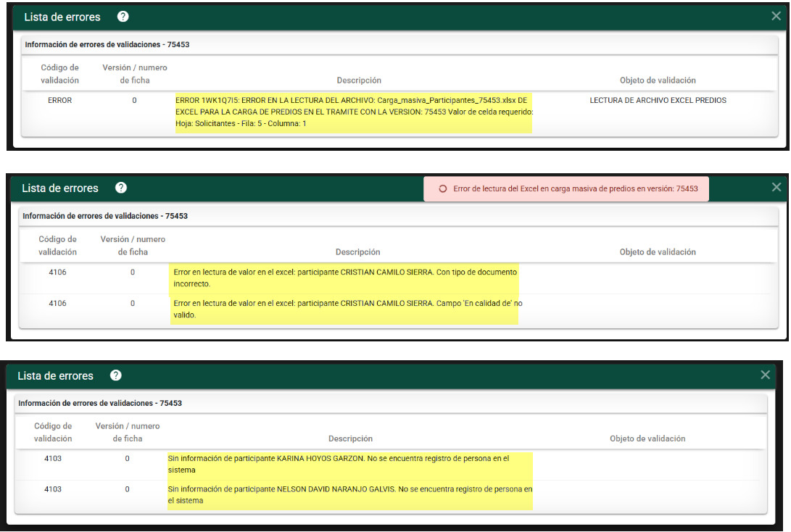Click 'Versión / numero de ficha' header in the 4103 table
The image size is (791, 532).
click(128, 432)
